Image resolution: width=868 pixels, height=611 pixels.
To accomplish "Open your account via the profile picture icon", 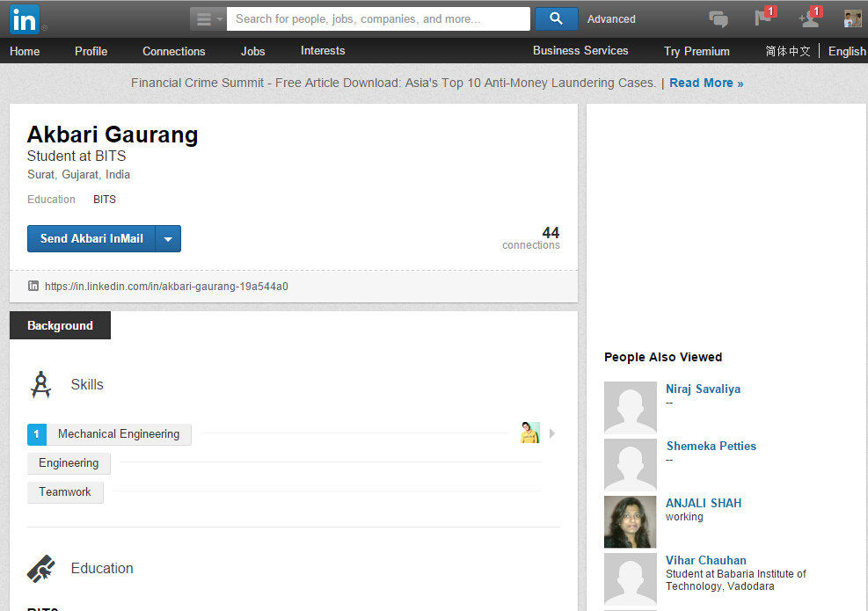I will [x=850, y=18].
